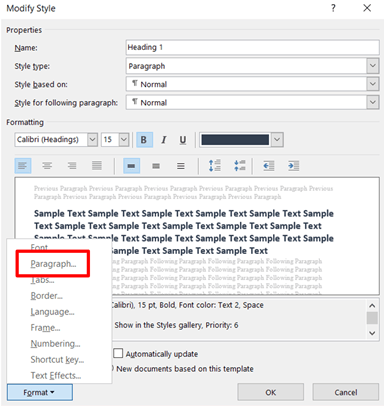Close the Modify Style dialog
The image size is (384, 406).
[x=367, y=8]
